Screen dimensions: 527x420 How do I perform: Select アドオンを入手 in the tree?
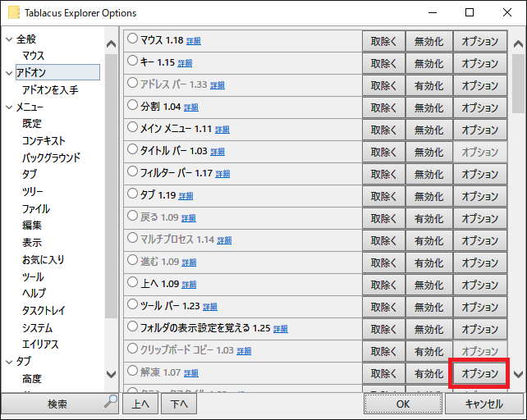pyautogui.click(x=50, y=89)
